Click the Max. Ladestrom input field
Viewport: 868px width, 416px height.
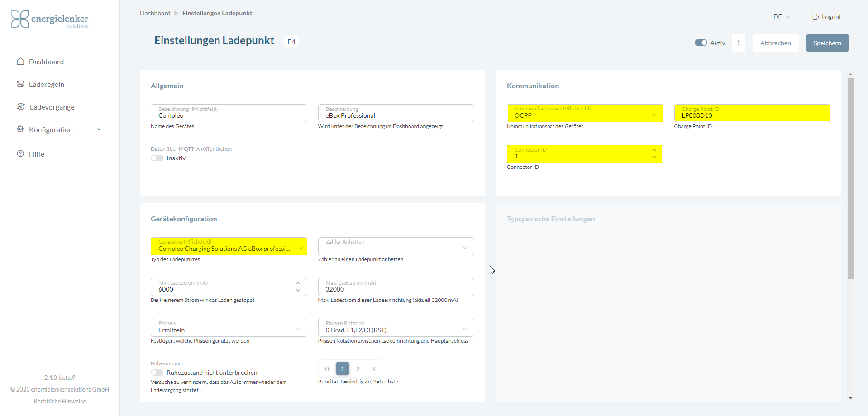[x=396, y=287]
